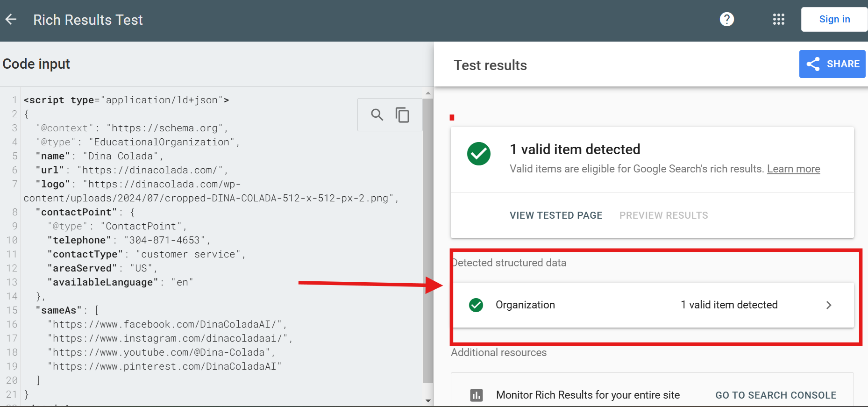This screenshot has height=407, width=868.
Task: Click the green check next to Organization
Action: [x=476, y=305]
